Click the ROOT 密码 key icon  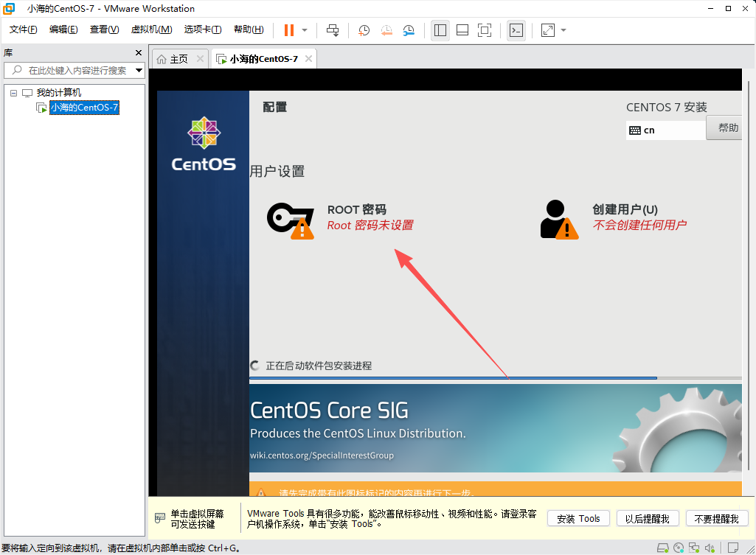[291, 220]
